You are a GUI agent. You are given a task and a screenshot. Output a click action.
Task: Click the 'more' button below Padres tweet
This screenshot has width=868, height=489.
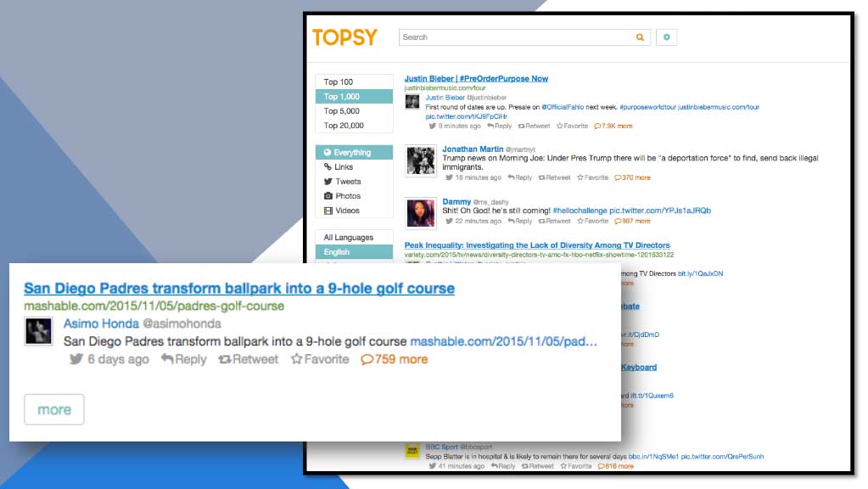point(54,409)
